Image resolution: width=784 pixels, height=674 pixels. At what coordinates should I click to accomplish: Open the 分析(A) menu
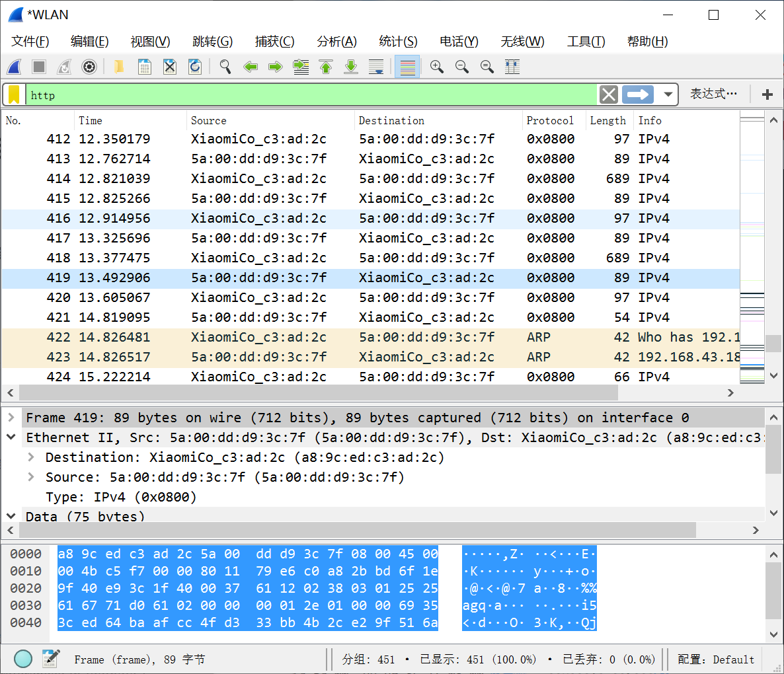point(336,42)
